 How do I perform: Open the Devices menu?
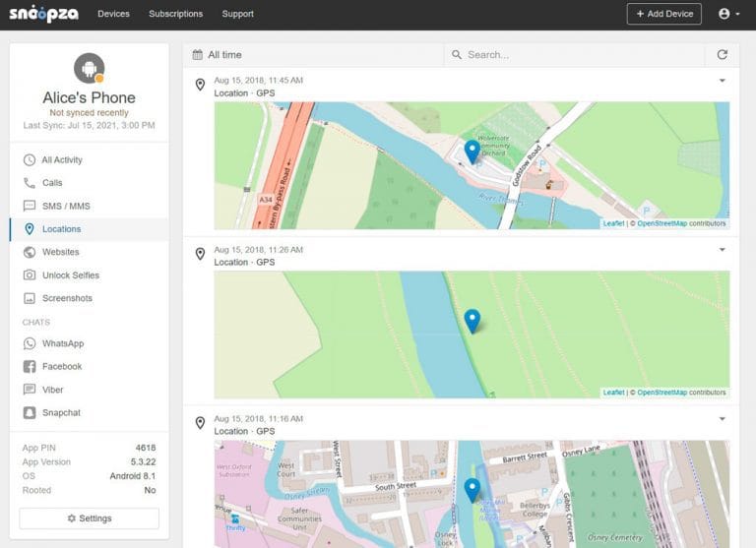113,14
